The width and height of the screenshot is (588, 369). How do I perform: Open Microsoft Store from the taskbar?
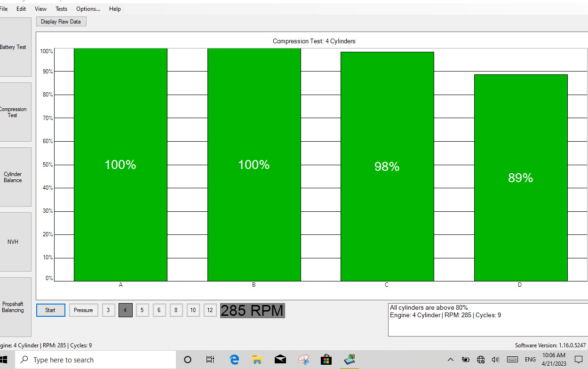[x=326, y=360]
